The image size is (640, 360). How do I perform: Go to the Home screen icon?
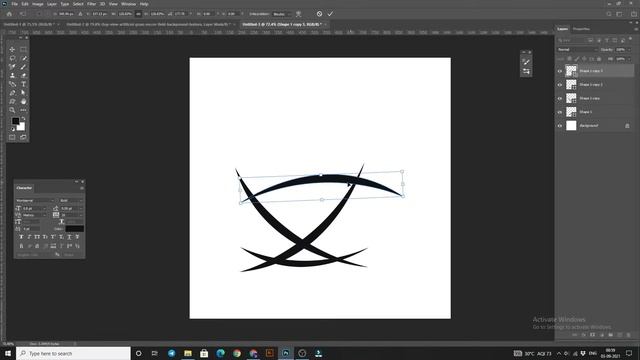[x=9, y=14]
